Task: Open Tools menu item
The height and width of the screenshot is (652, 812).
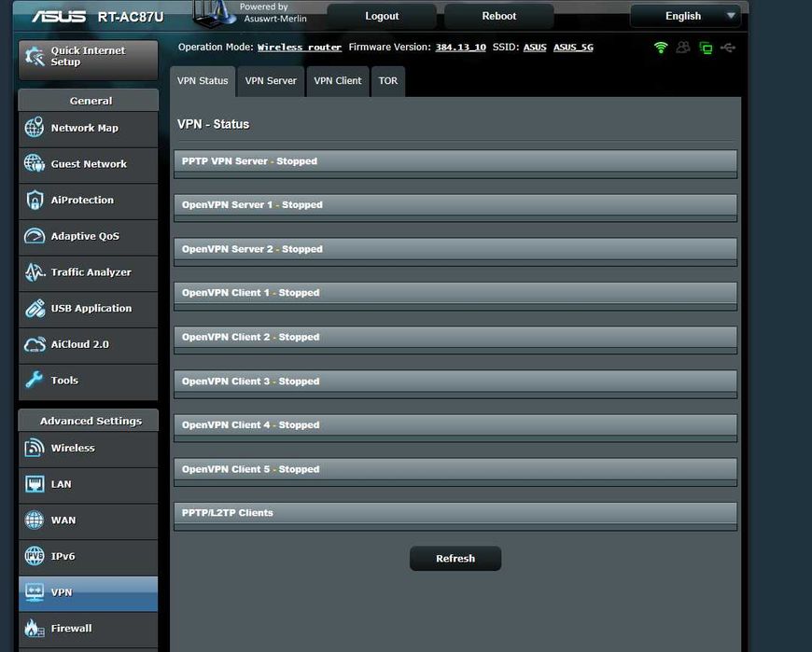Action: click(x=88, y=381)
